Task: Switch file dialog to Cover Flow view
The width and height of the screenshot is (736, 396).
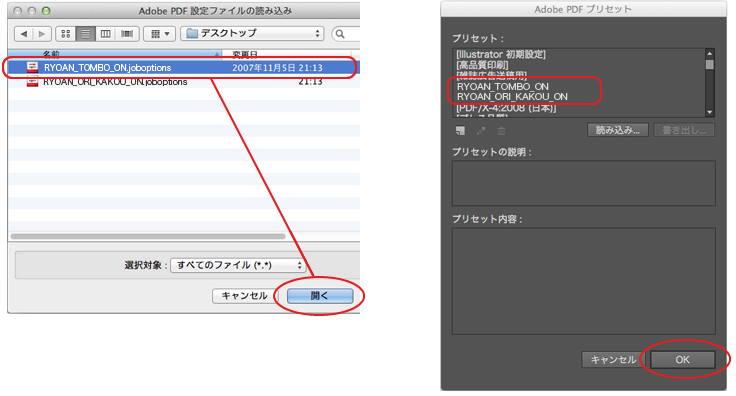Action: point(127,34)
